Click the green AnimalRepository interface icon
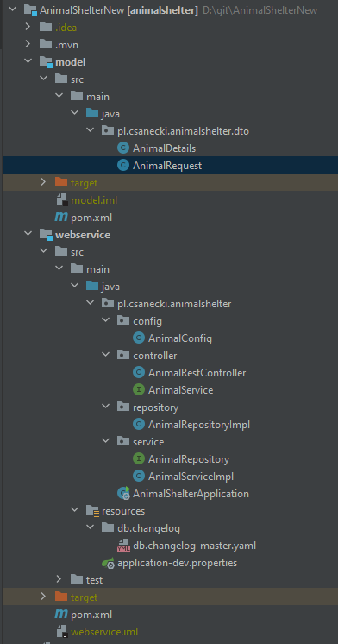Image resolution: width=338 pixels, height=644 pixels. [139, 458]
